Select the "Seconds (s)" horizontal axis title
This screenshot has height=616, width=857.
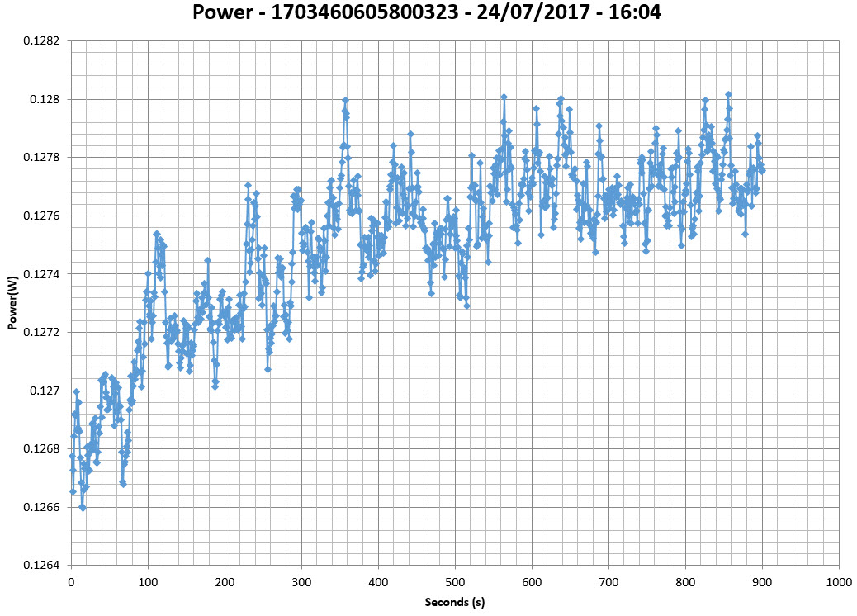point(454,603)
